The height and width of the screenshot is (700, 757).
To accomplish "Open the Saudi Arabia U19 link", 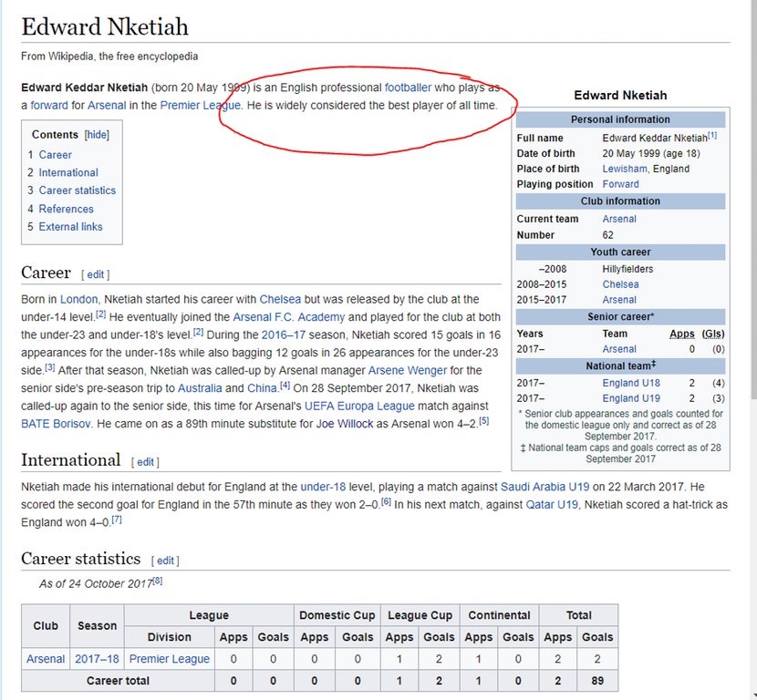I will [545, 487].
